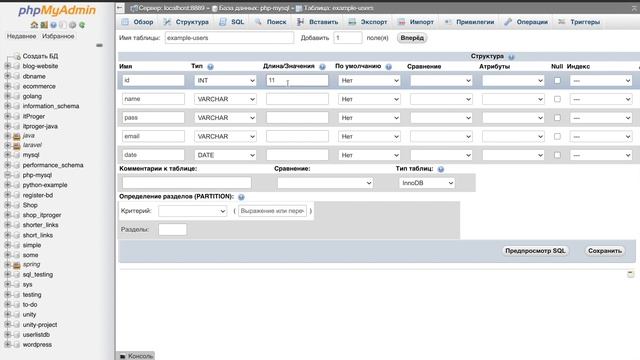The width and height of the screenshot is (640, 360).
Task: Click the spring database icon
Action: 17,265
